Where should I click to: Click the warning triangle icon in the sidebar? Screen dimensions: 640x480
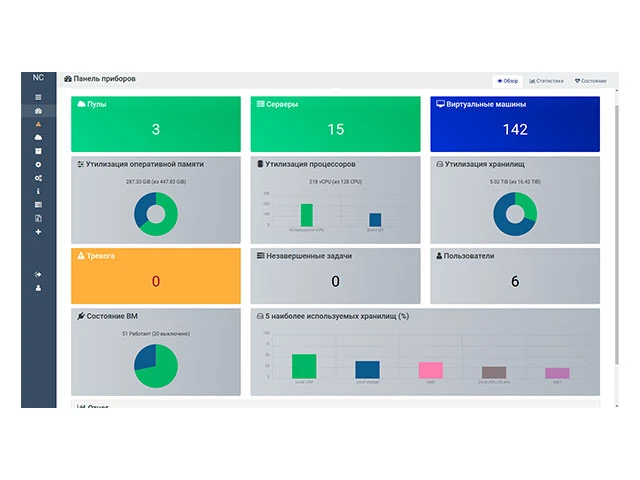[x=38, y=124]
